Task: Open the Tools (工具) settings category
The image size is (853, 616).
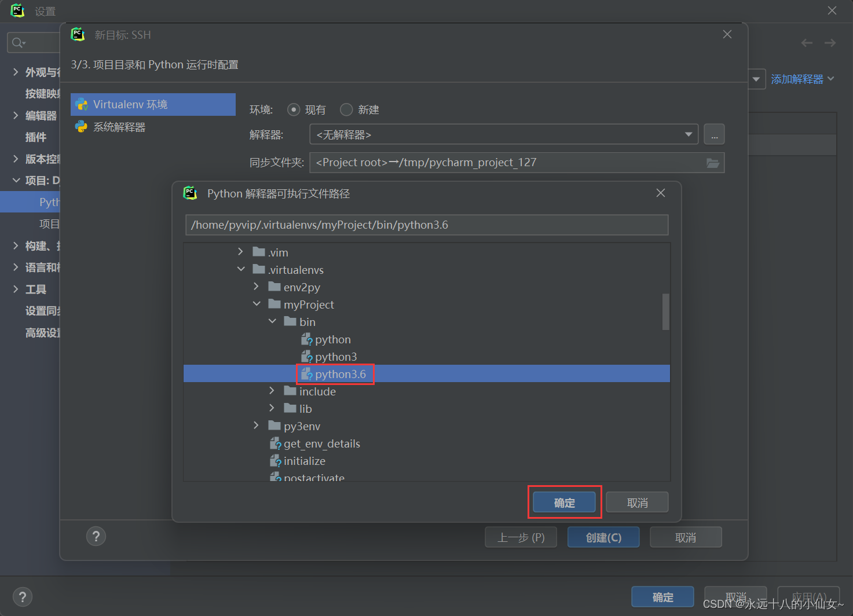Action: coord(35,289)
